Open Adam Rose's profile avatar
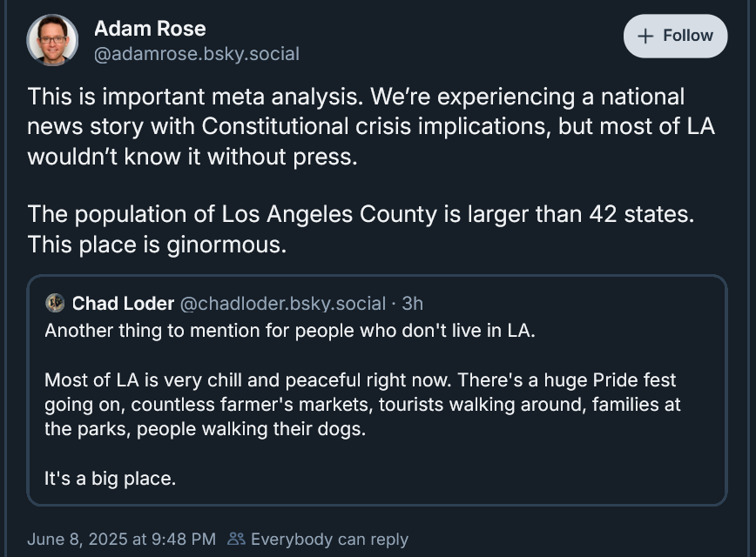The height and width of the screenshot is (557, 756). click(x=52, y=40)
